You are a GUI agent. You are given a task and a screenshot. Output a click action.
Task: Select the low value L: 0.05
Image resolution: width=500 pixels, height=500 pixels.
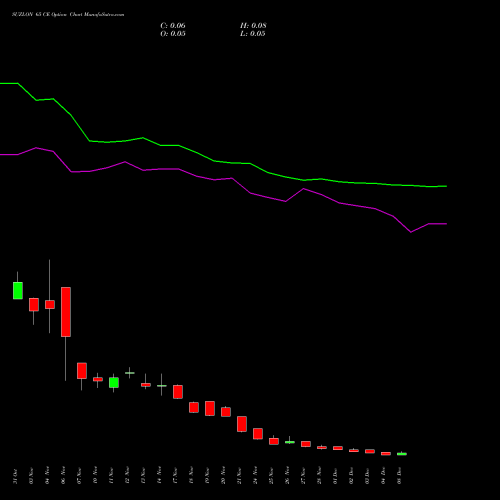tap(253, 34)
